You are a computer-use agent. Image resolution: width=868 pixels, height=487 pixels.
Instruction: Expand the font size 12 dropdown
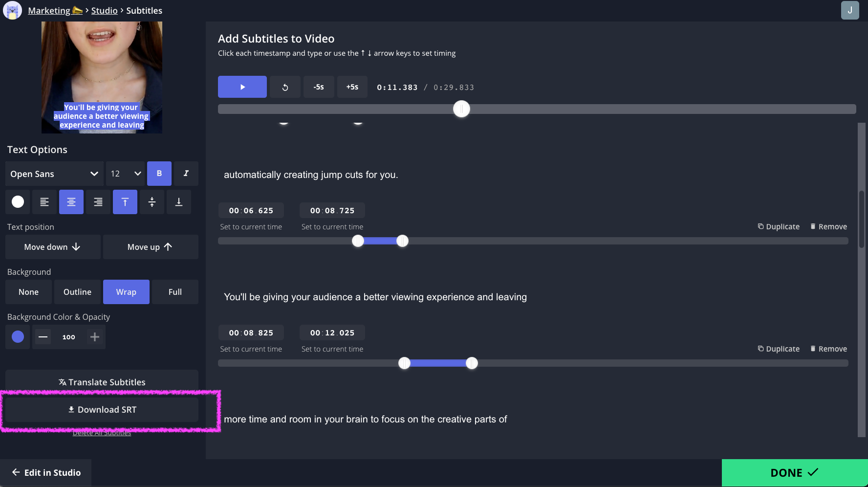pyautogui.click(x=125, y=174)
